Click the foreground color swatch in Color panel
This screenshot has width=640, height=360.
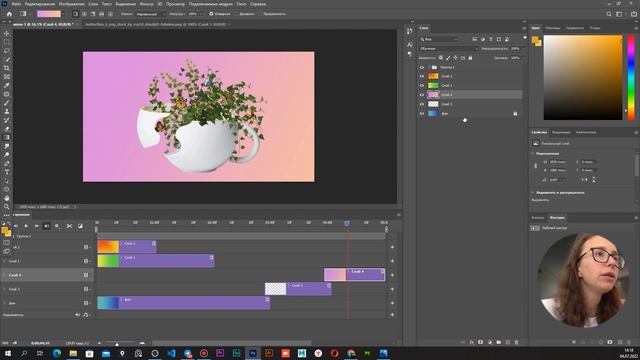tap(535, 40)
